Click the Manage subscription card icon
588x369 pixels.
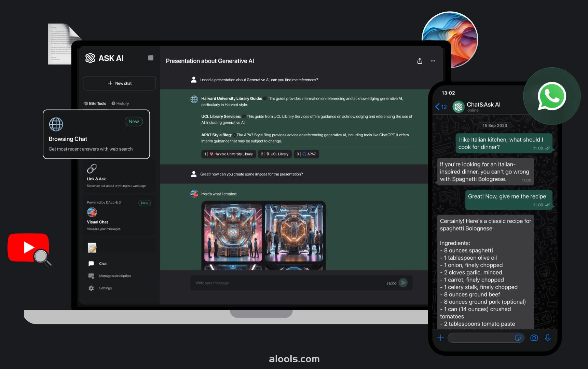[x=91, y=276]
